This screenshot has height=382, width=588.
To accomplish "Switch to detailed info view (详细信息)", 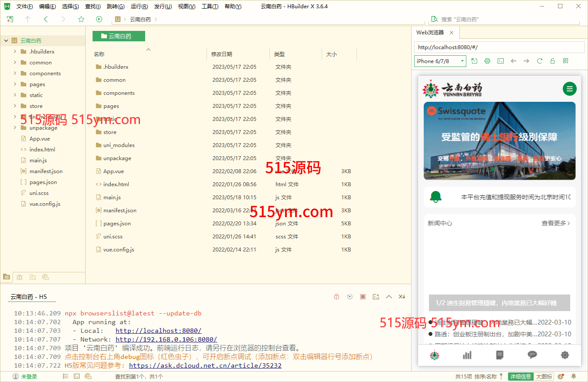I will [x=521, y=376].
